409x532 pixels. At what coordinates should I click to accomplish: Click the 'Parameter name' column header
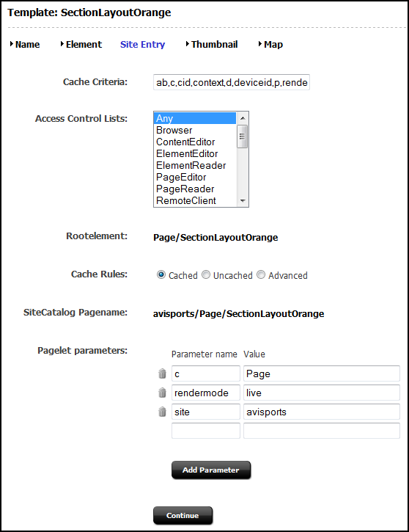[x=204, y=354]
